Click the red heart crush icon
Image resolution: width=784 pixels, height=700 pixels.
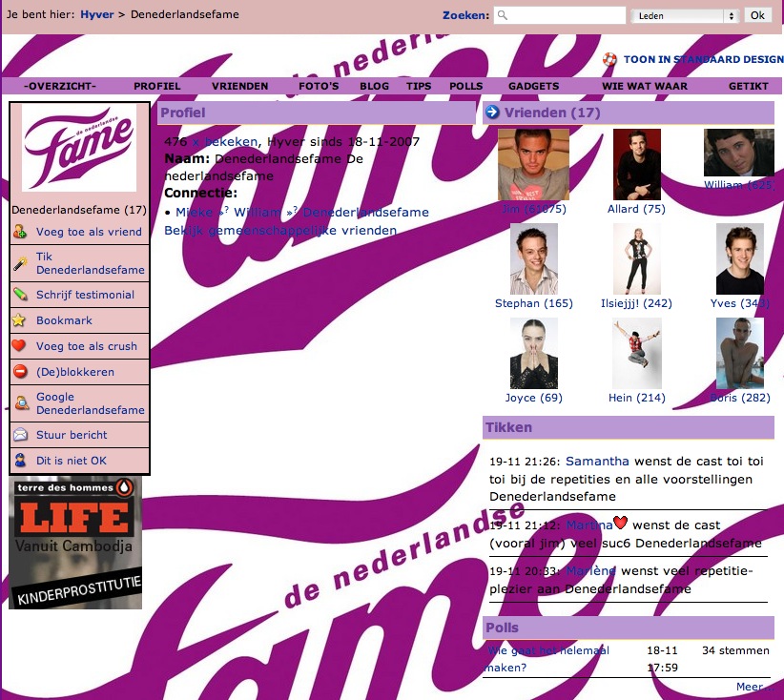(19, 345)
